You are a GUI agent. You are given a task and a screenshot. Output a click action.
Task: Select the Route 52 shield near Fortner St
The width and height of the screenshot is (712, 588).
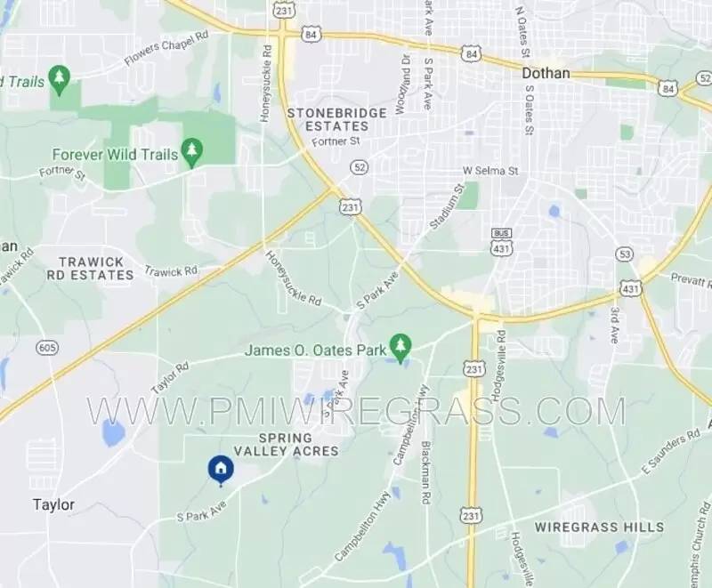[360, 168]
